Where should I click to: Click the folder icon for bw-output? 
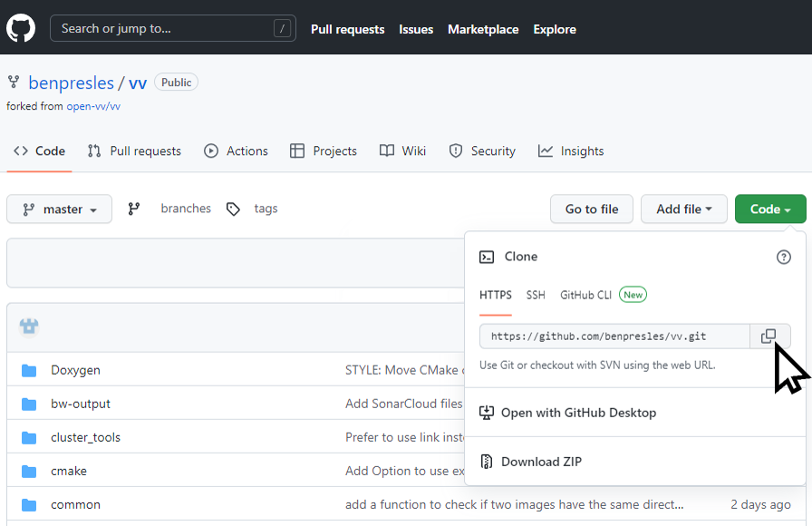coord(29,404)
